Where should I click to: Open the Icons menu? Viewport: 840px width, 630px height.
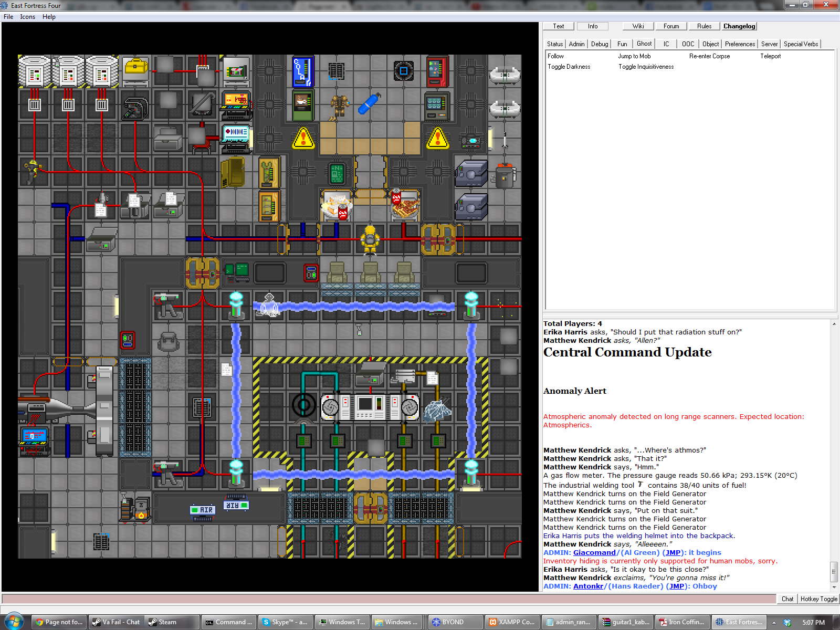pos(28,17)
